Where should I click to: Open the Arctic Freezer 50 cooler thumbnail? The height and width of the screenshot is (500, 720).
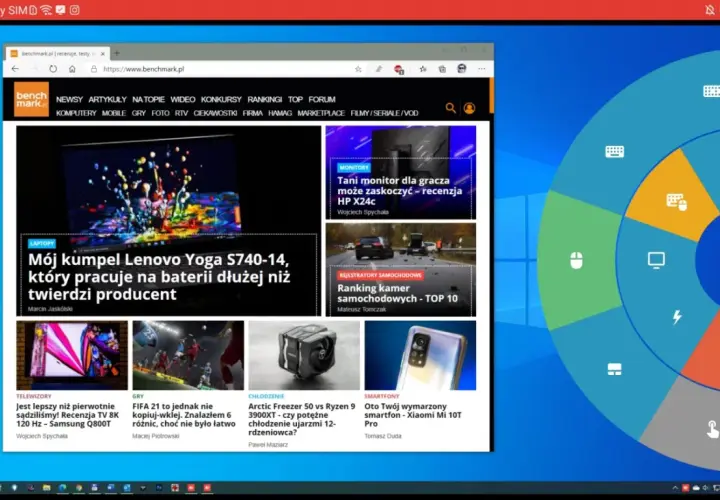coord(304,355)
